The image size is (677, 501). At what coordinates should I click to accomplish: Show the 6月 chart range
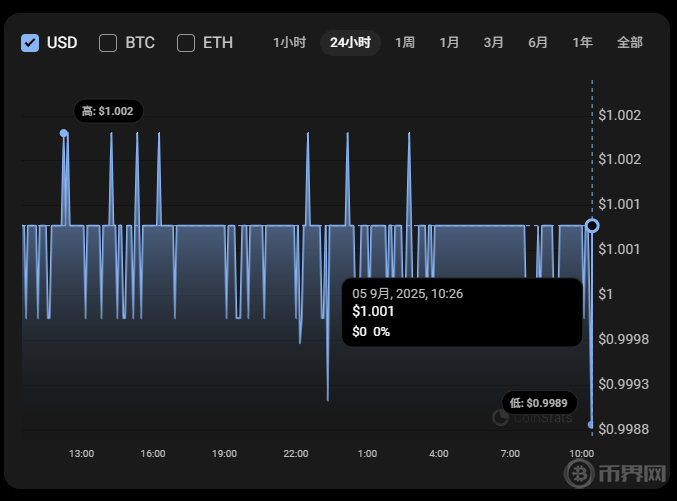(538, 43)
